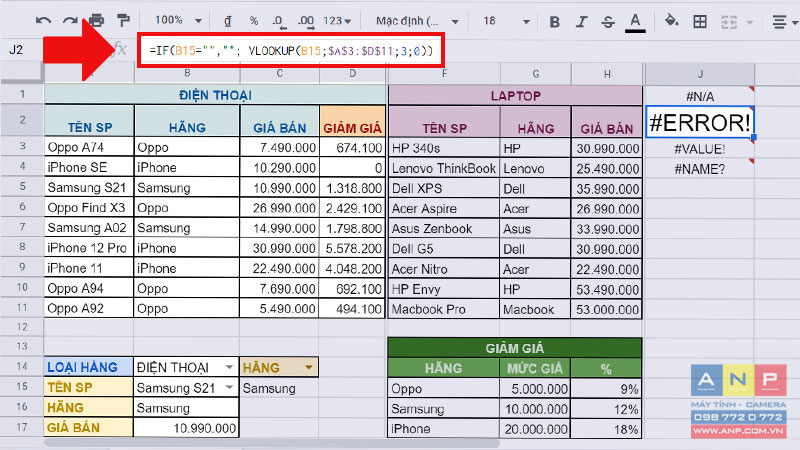Click cell Lenovo ThinkBook
800x450 pixels.
click(x=444, y=168)
